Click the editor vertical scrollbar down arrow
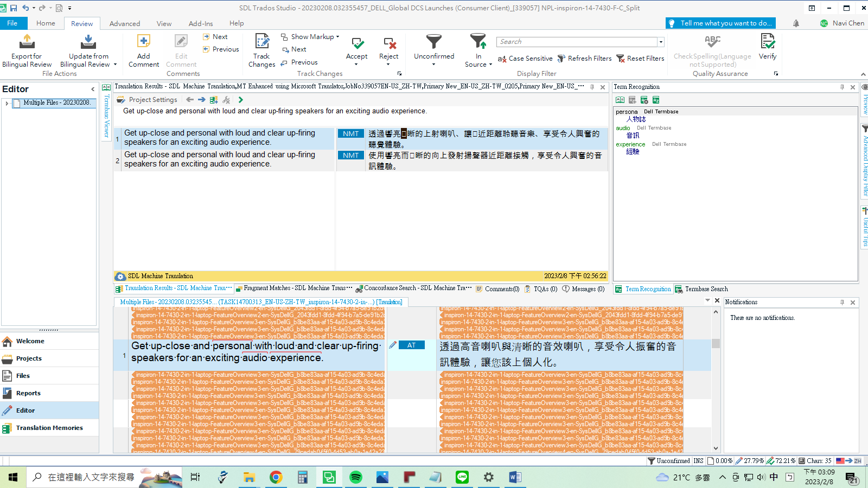Viewport: 868px width, 488px height. (x=716, y=448)
